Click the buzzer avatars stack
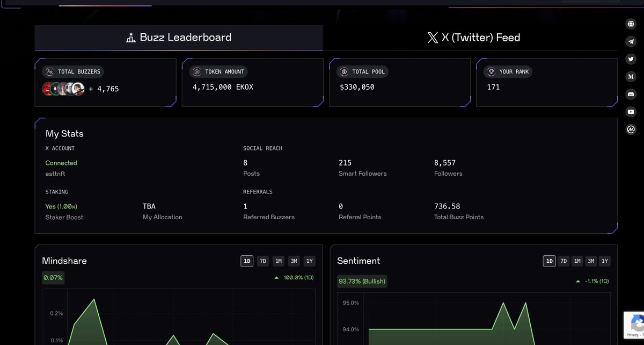 tap(63, 89)
